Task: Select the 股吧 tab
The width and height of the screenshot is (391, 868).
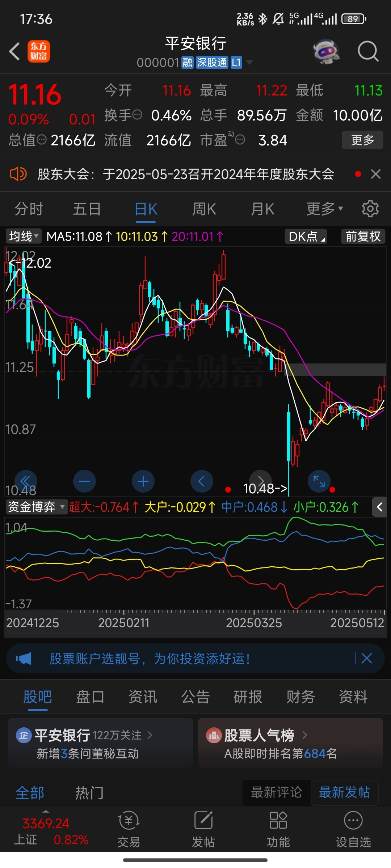Action: pyautogui.click(x=38, y=697)
